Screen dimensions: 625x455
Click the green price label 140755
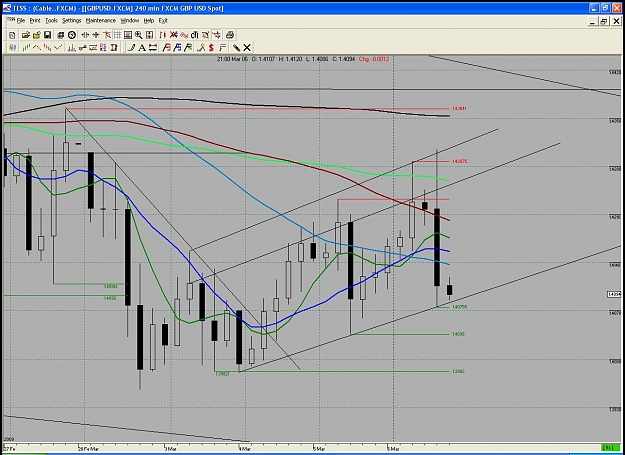coord(460,307)
